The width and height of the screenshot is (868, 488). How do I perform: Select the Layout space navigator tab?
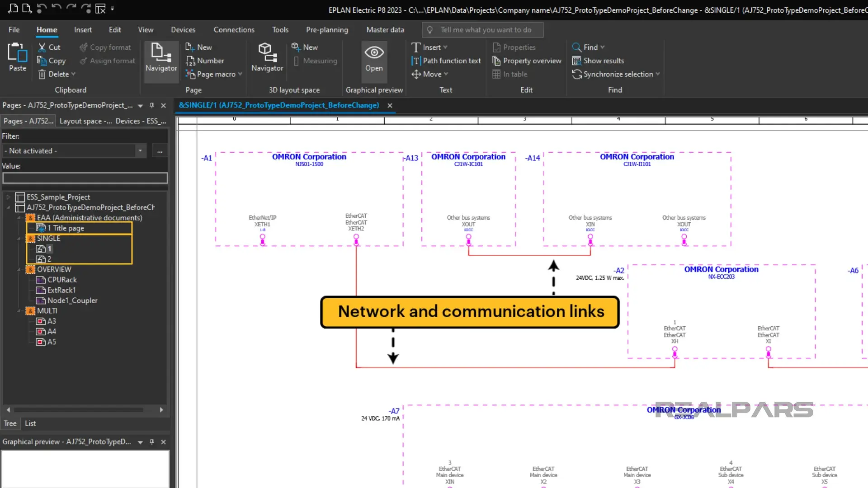click(x=85, y=121)
